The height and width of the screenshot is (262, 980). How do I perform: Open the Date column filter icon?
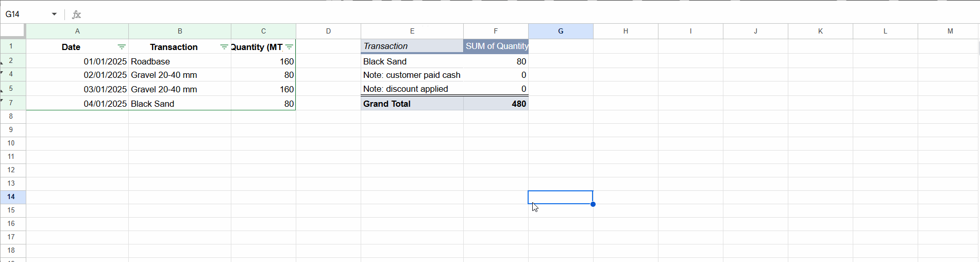point(122,47)
